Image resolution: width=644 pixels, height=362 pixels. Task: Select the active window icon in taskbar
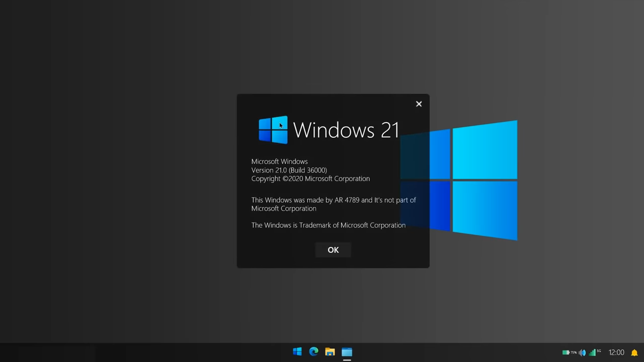point(347,352)
